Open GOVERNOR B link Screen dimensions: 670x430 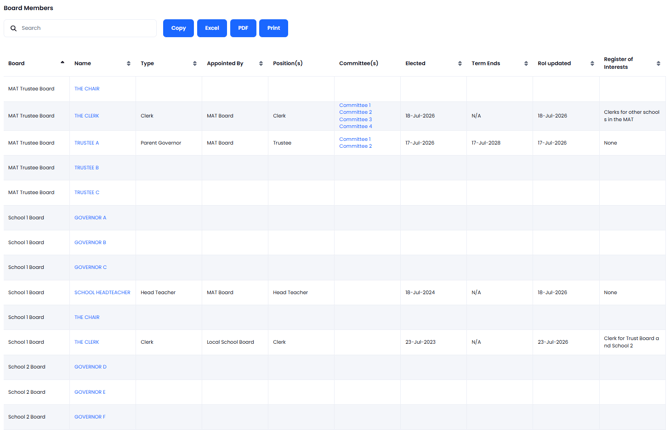(90, 242)
